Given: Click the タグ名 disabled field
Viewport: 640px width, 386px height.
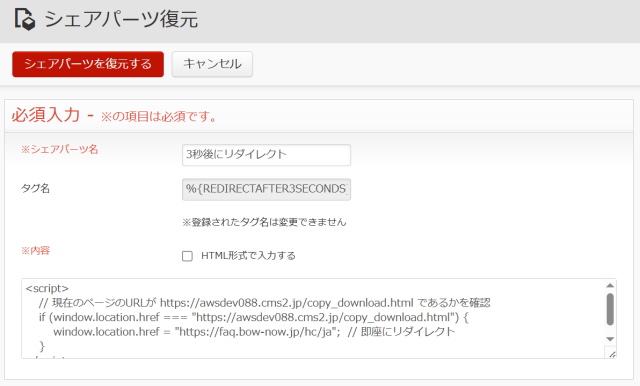Looking at the screenshot, I should tap(266, 189).
